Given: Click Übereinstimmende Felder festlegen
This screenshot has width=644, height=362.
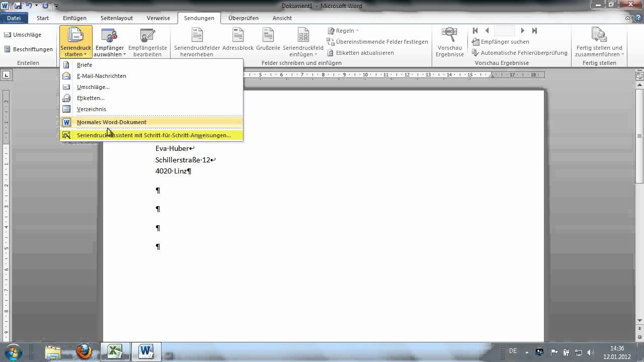Looking at the screenshot, I should (377, 42).
